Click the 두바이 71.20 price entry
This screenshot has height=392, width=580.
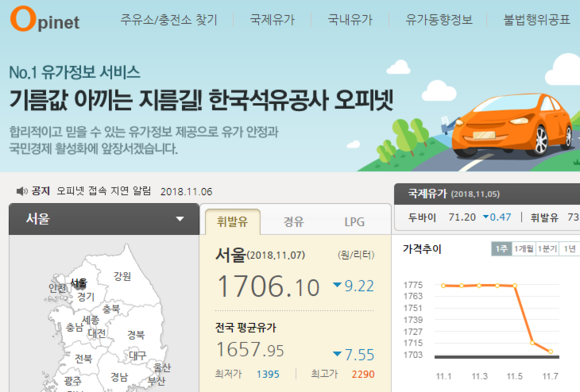tap(460, 217)
